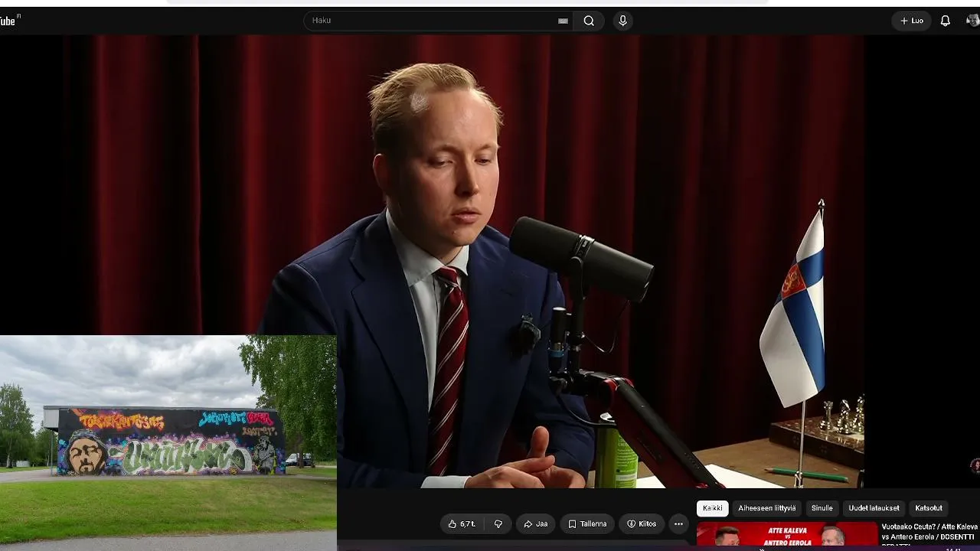
Task: Open the on-screen keyboard in search box
Action: click(563, 21)
